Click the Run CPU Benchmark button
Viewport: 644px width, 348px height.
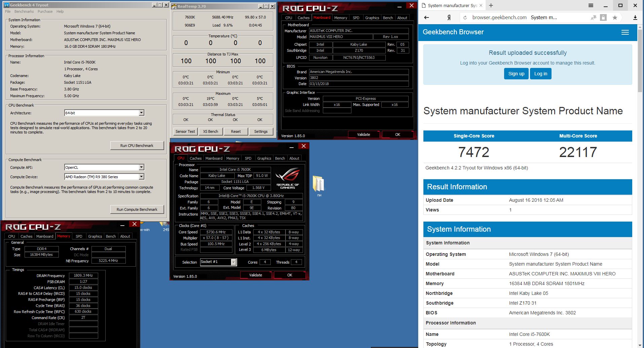coord(137,146)
